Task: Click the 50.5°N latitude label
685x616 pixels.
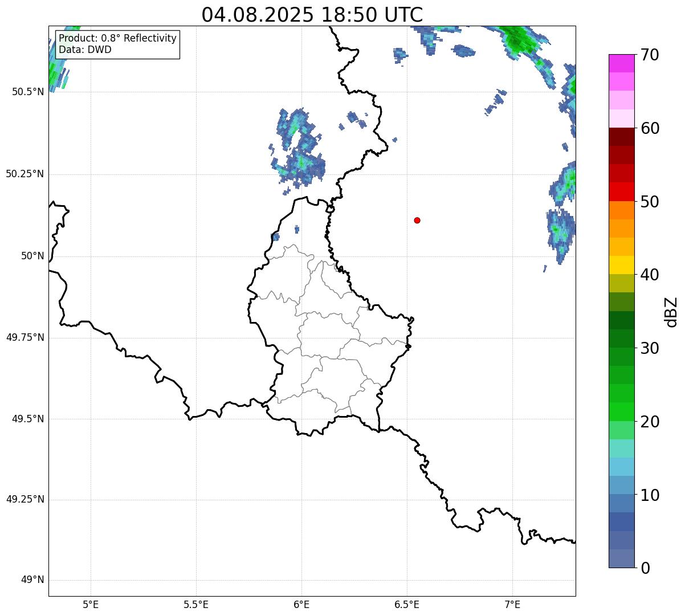Action: pos(28,92)
